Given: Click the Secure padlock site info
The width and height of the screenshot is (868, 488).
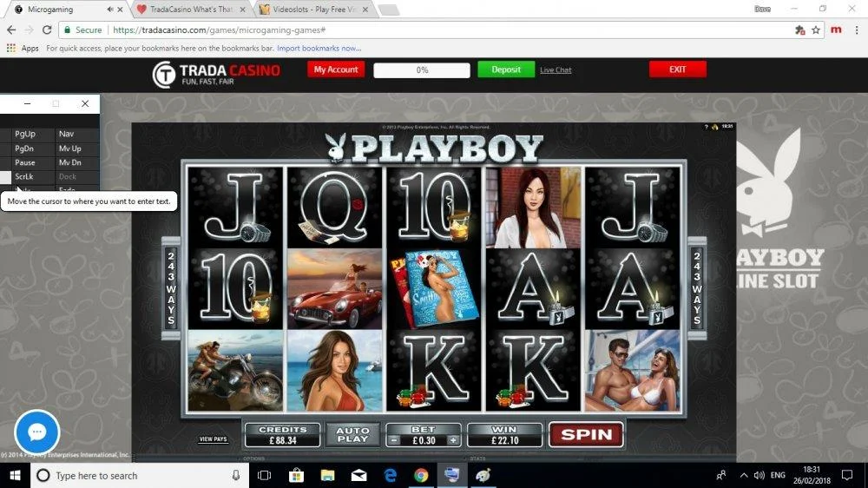Looking at the screenshot, I should click(x=82, y=30).
